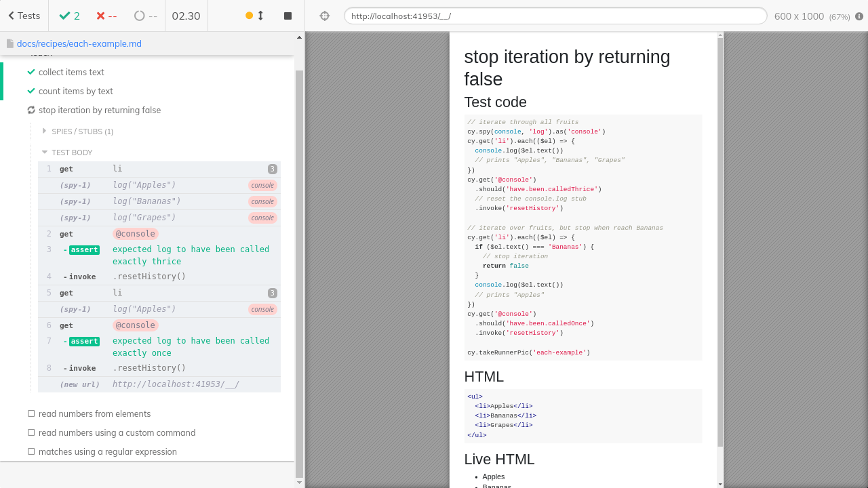Viewport: 868px width, 488px height.
Task: Click the spinner on 'stop iteration by returning false'
Action: (x=31, y=110)
